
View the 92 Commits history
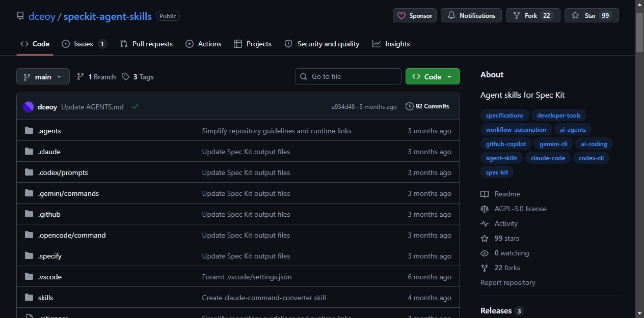(x=427, y=106)
